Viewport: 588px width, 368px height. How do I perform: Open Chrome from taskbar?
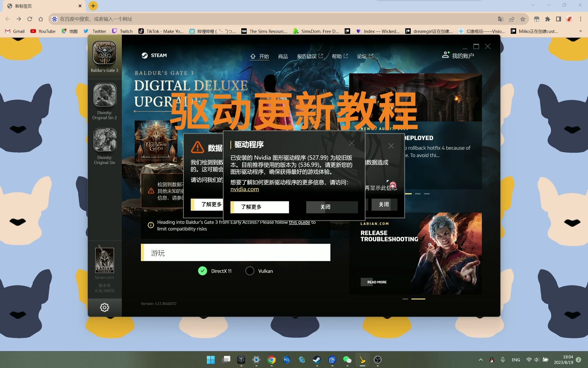tap(272, 360)
